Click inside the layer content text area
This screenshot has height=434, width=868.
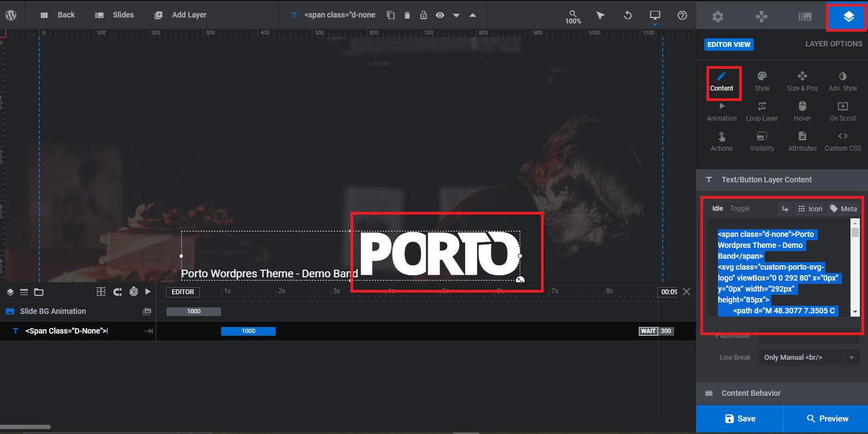[778, 267]
